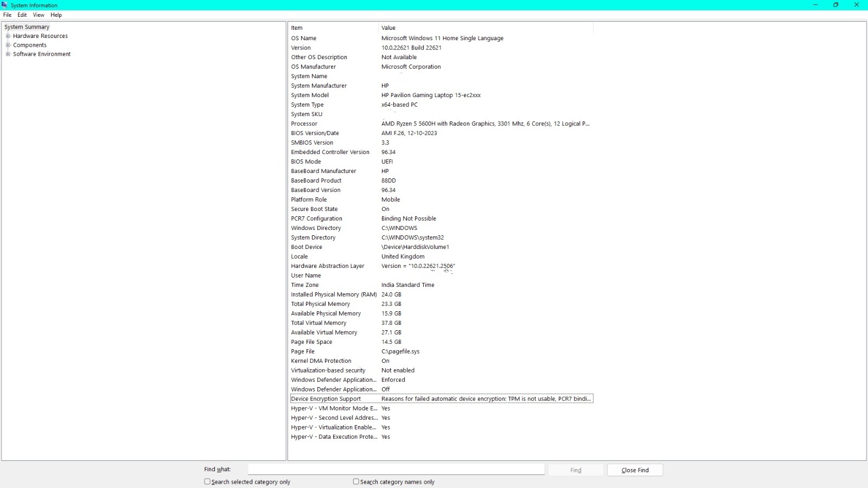The image size is (868, 488).
Task: Select System Summary in the tree
Action: tap(27, 27)
